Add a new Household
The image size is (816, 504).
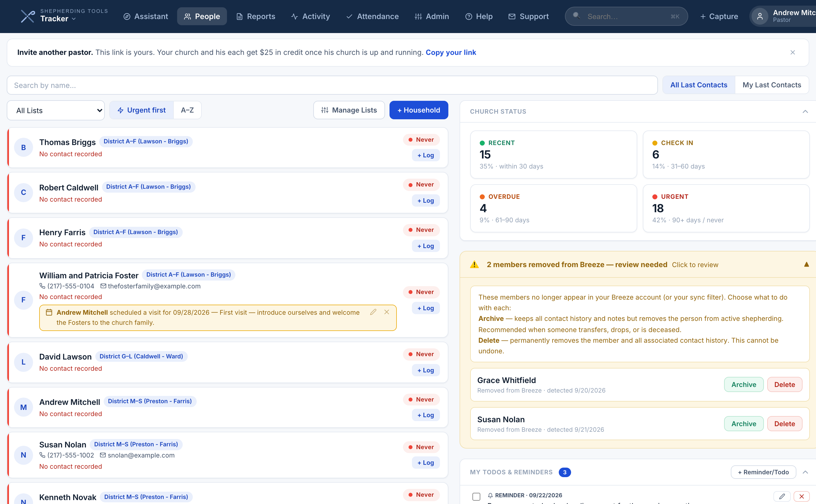(x=419, y=110)
